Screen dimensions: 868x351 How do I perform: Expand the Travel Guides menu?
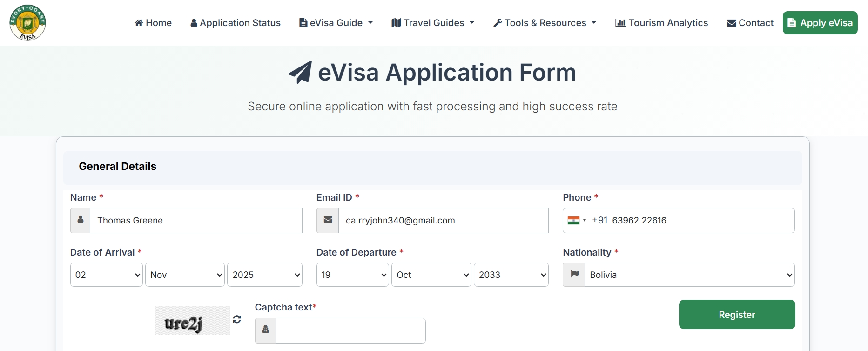(433, 23)
